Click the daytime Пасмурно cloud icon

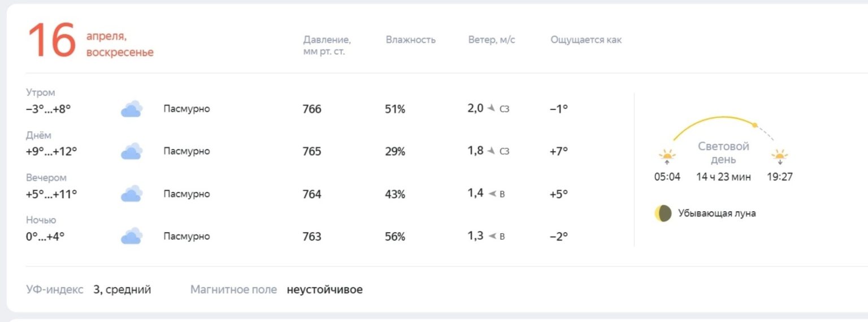pyautogui.click(x=131, y=151)
